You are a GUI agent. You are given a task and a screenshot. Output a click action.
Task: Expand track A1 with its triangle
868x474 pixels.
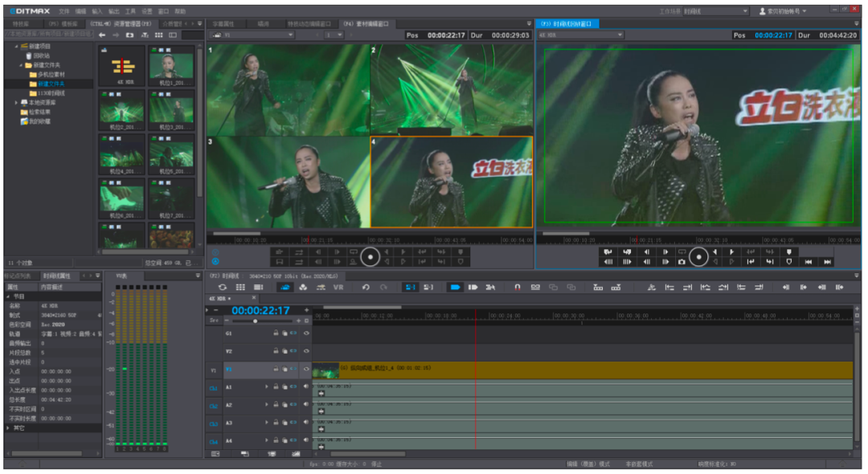[266, 386]
